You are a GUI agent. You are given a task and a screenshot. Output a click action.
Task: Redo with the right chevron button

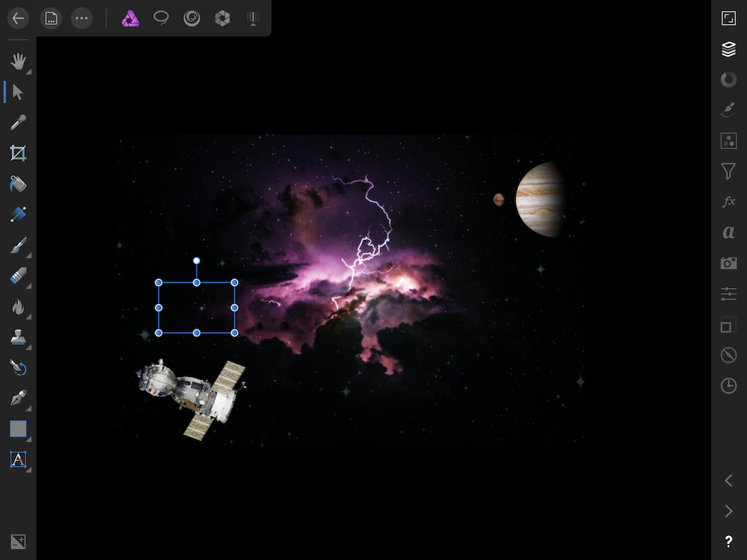(x=729, y=511)
